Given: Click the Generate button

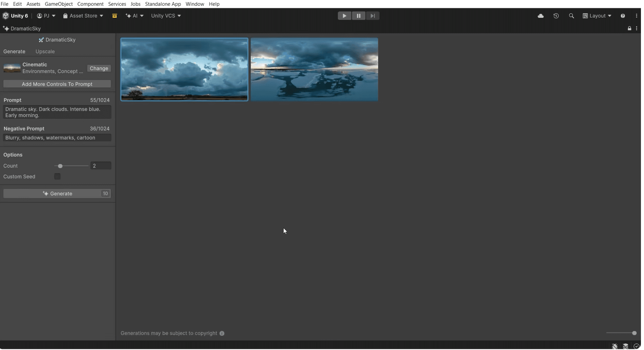Looking at the screenshot, I should (x=57, y=194).
